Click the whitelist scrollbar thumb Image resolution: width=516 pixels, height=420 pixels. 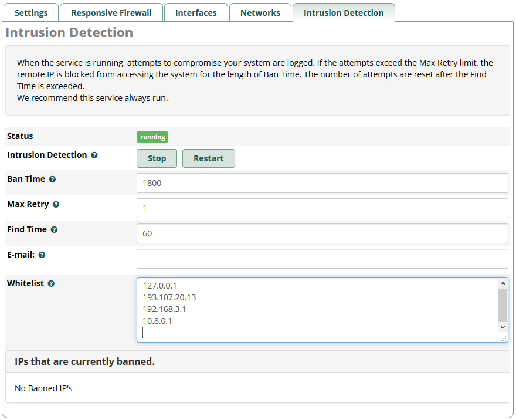(x=503, y=306)
